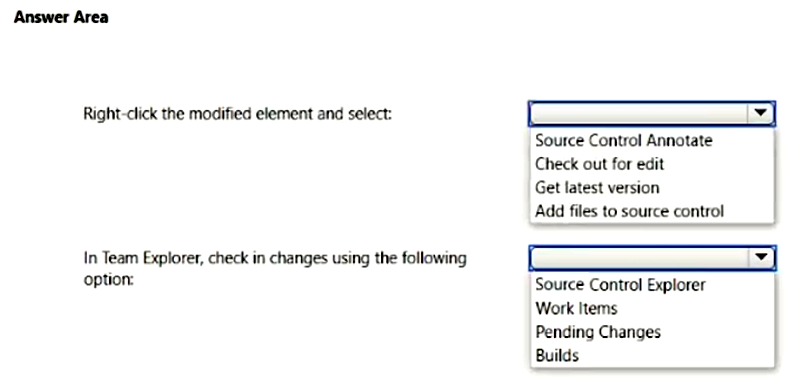796x386 pixels.
Task: Click the 'Right-click the modified element' prompt text
Action: (x=238, y=114)
